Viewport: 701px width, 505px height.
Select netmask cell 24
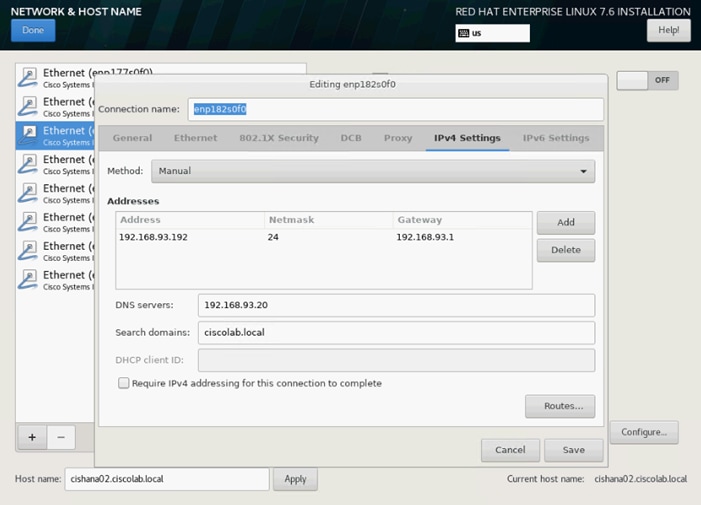[273, 237]
